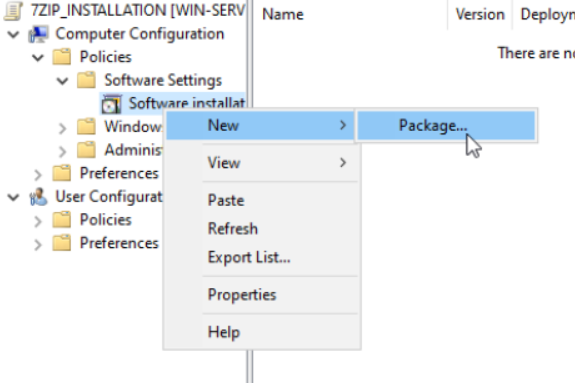Expand Preferences under User Configuration
The height and width of the screenshot is (383, 575).
(x=38, y=244)
